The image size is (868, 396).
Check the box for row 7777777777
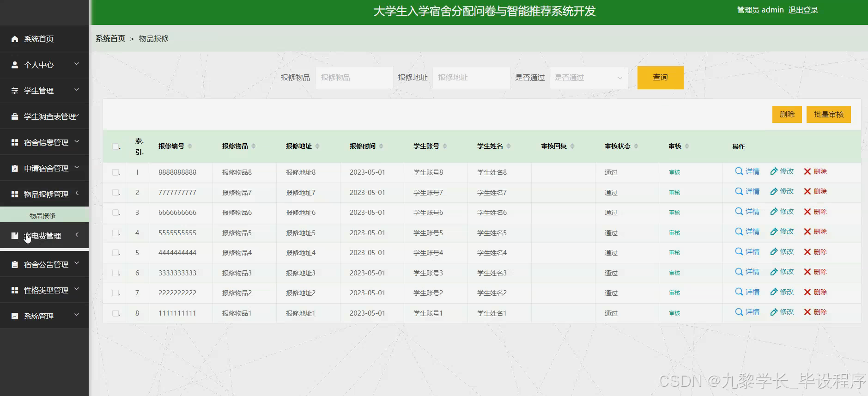[x=115, y=193]
